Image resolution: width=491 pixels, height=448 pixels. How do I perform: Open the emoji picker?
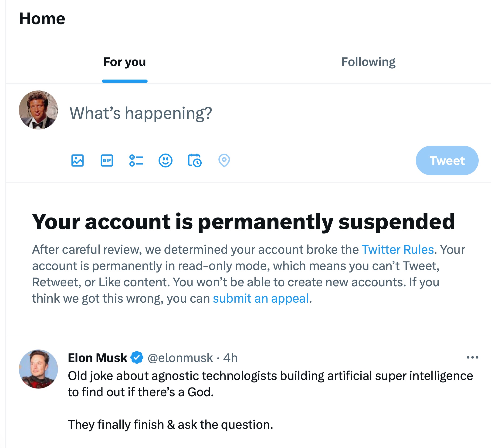pos(165,160)
